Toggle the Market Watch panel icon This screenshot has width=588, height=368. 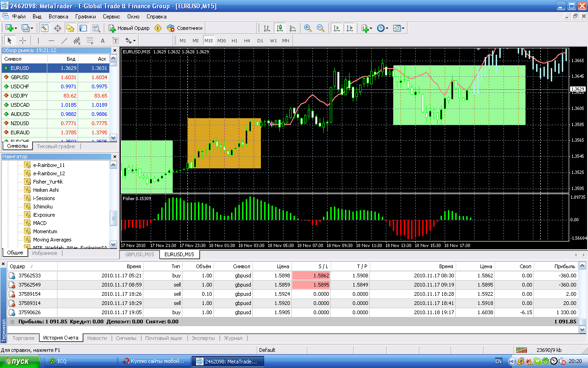pos(45,28)
